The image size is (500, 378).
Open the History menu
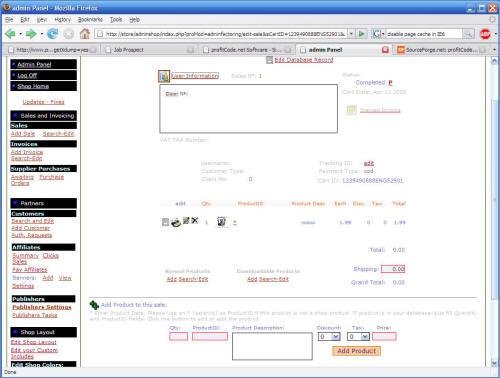(x=63, y=20)
